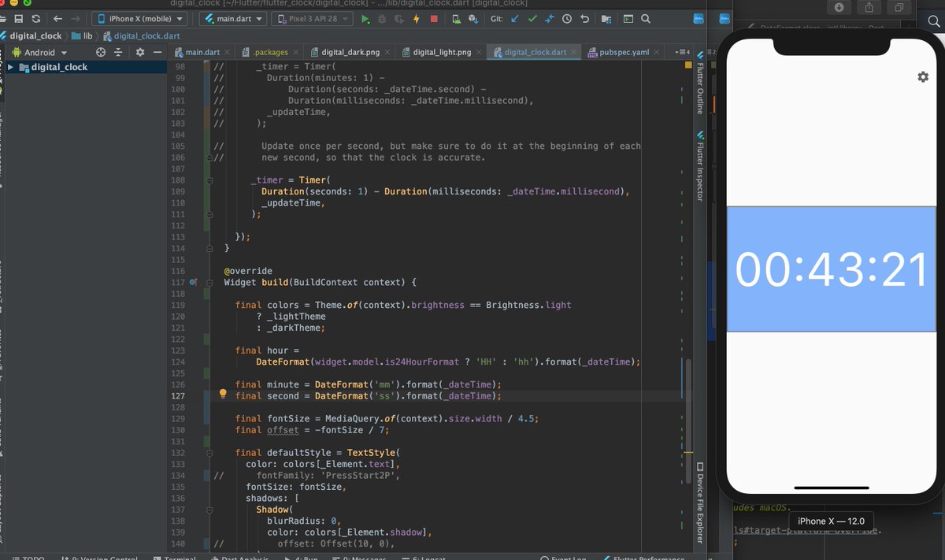Select the digital_clock.dart editor tab
This screenshot has width=945, height=560.
coord(535,52)
